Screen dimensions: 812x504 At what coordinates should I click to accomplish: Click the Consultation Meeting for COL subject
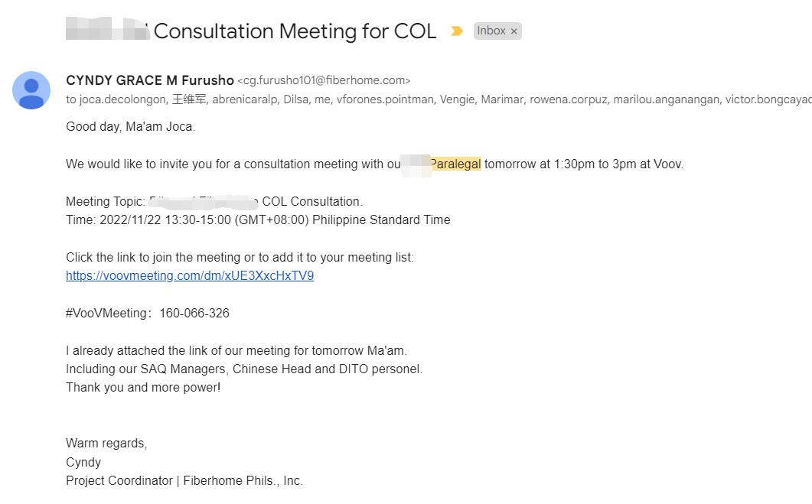[295, 31]
